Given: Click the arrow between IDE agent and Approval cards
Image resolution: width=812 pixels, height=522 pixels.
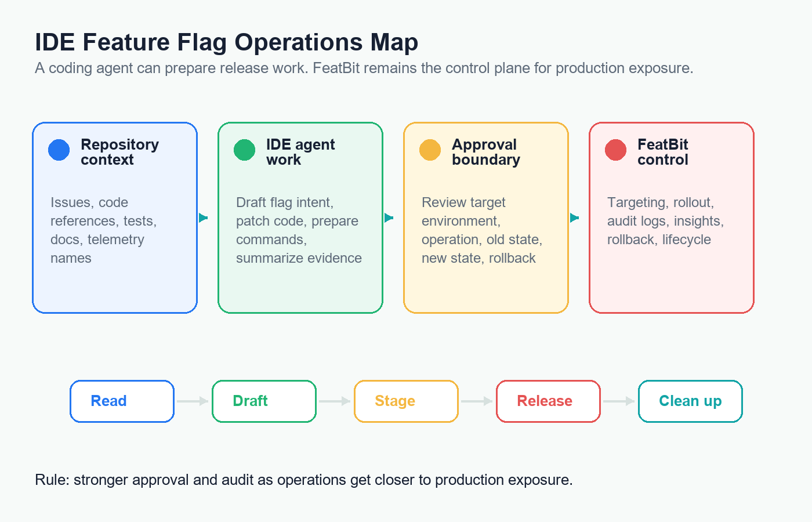Looking at the screenshot, I should click(389, 218).
